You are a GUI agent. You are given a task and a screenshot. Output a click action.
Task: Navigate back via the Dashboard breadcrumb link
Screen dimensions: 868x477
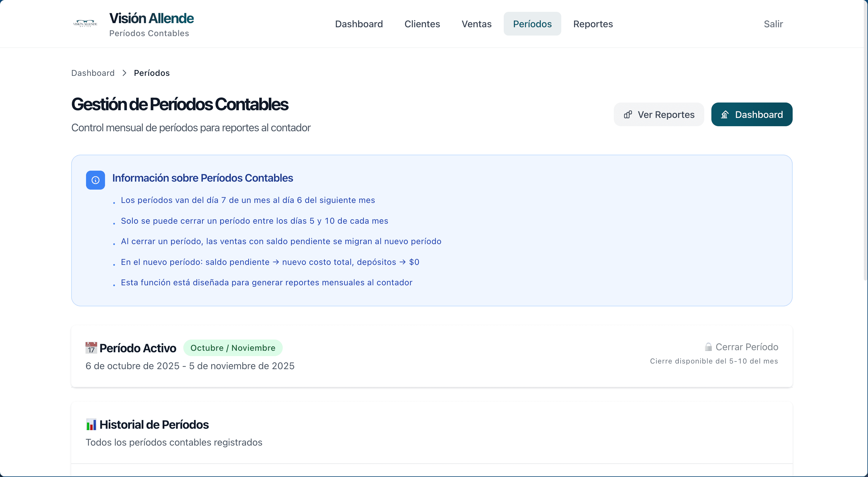point(93,73)
